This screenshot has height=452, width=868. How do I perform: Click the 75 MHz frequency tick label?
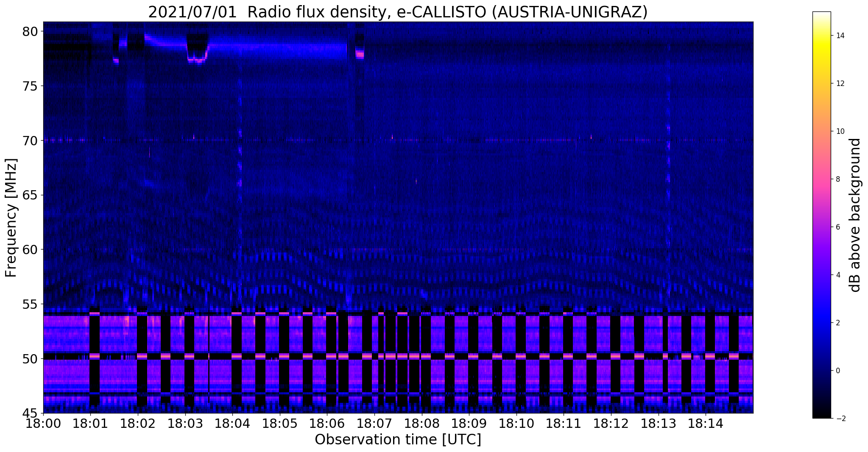point(30,86)
